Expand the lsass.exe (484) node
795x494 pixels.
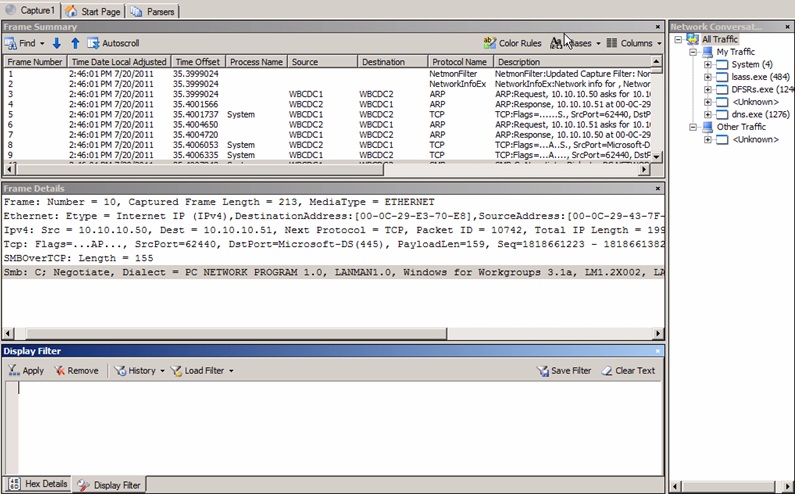click(x=708, y=77)
